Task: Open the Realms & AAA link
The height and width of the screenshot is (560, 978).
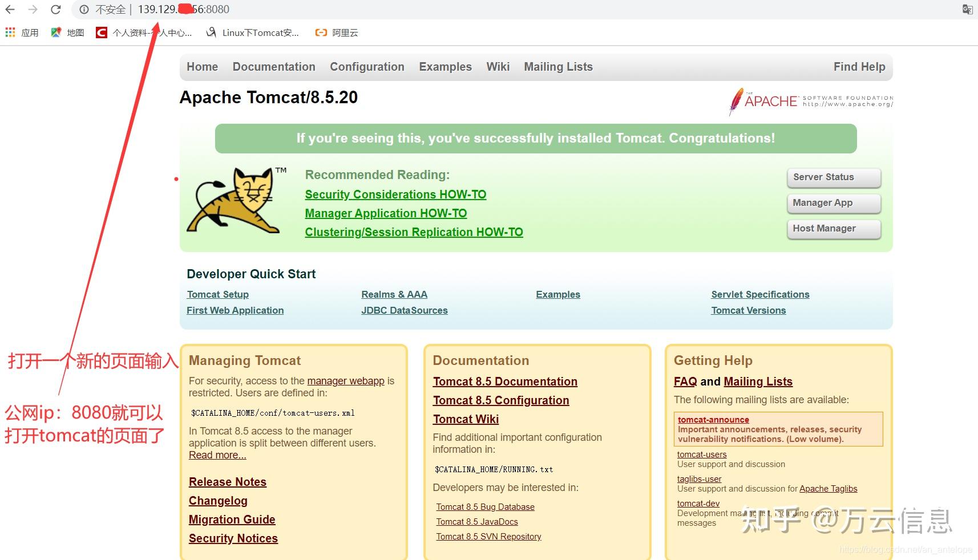Action: (x=394, y=294)
